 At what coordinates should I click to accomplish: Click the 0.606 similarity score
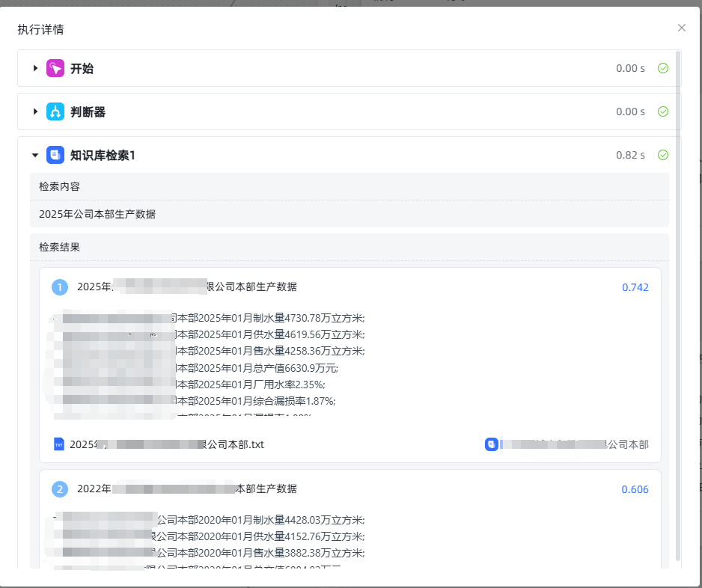[635, 489]
